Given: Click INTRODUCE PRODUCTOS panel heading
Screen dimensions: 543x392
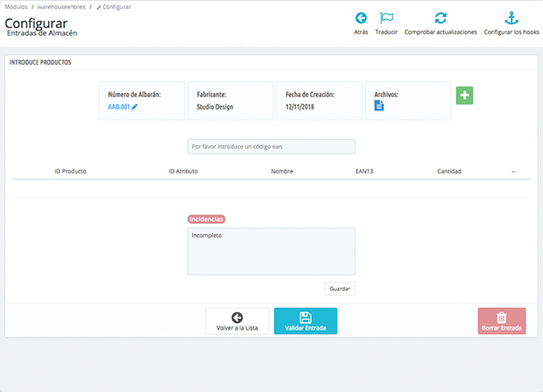Looking at the screenshot, I should [x=40, y=62].
